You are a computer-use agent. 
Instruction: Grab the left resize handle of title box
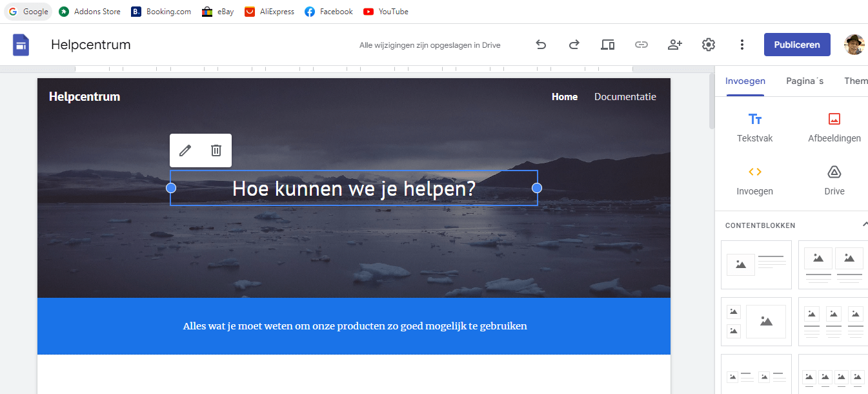click(171, 188)
